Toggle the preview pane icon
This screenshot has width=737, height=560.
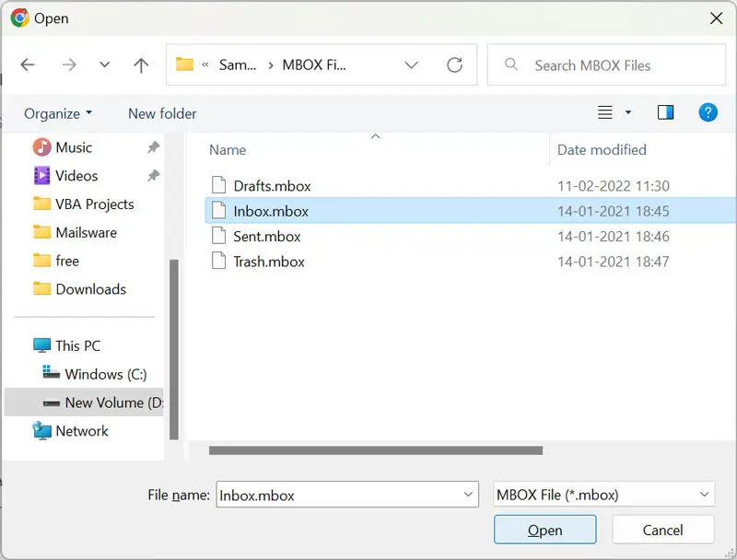pyautogui.click(x=665, y=112)
